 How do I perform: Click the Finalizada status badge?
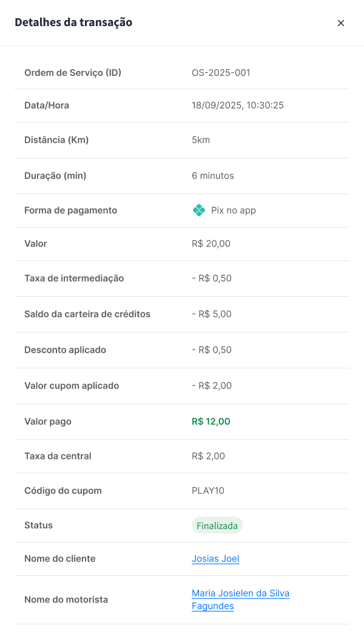click(x=217, y=526)
